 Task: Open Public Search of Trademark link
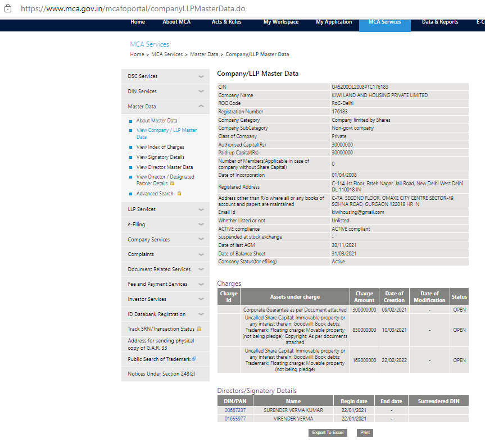click(x=159, y=359)
